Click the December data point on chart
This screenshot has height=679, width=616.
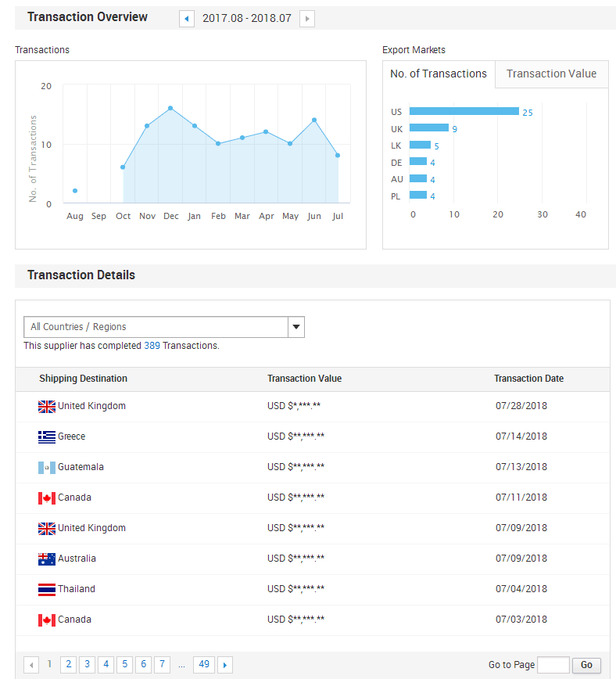click(170, 108)
